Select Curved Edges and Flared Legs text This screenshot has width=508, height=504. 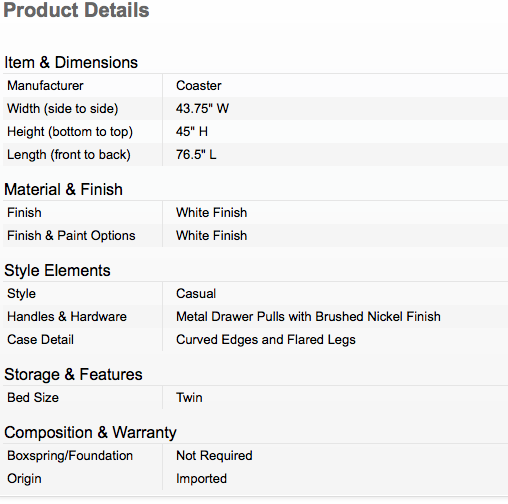[266, 340]
